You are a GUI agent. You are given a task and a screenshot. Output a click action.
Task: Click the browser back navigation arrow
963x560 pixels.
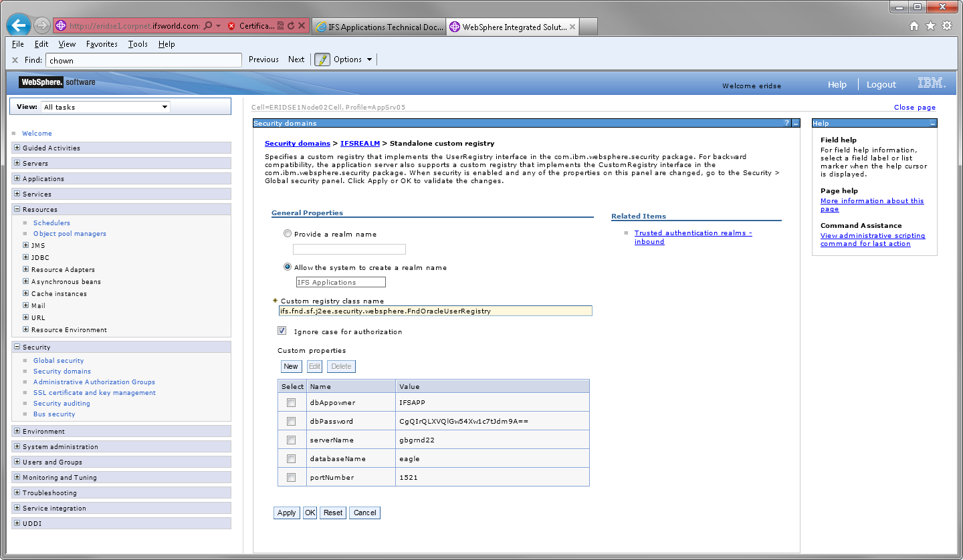[x=18, y=25]
